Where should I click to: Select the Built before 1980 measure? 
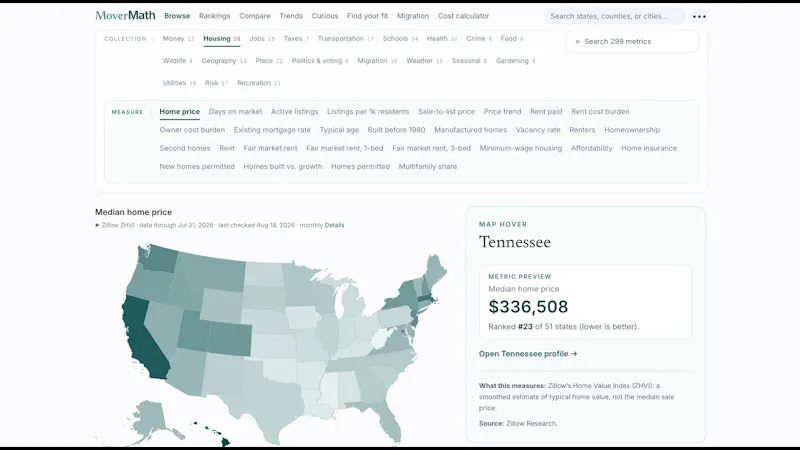[x=396, y=130]
